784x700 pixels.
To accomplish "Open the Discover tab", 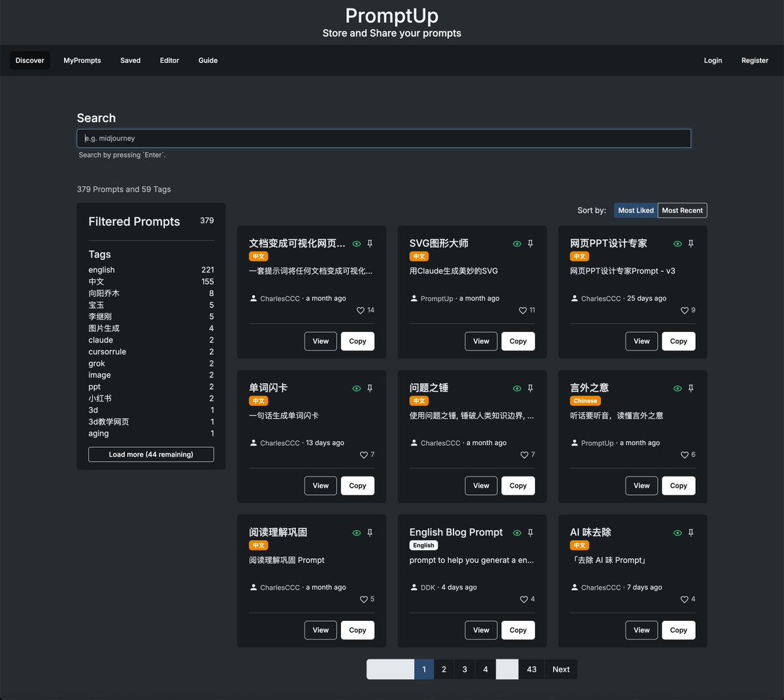I will 30,60.
